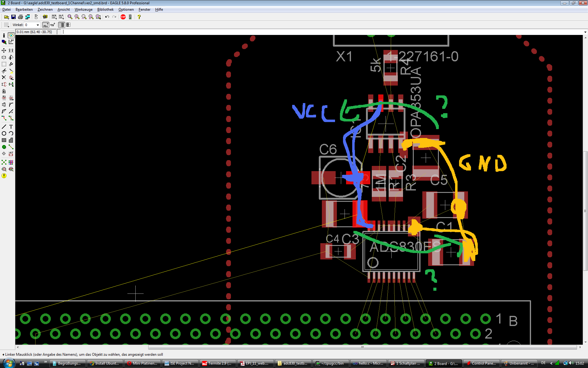The image size is (588, 368).
Task: Select the Route tool
Action: click(x=4, y=118)
